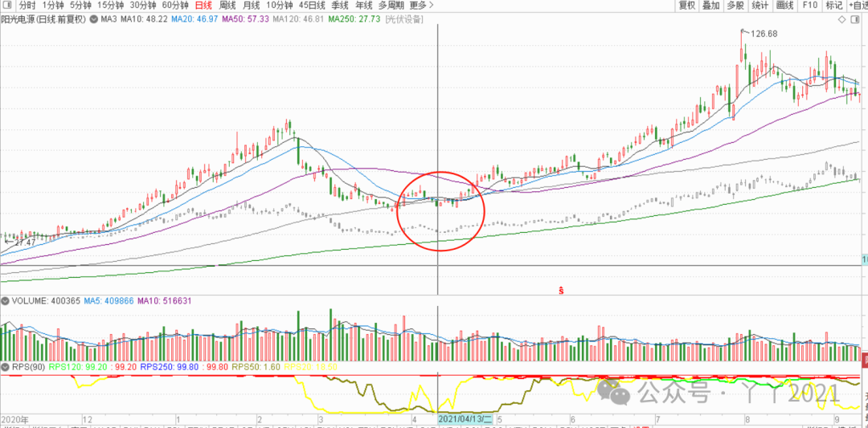Expand the RPS(90) indicator settings arrow
The image size is (868, 428).
tap(6, 367)
